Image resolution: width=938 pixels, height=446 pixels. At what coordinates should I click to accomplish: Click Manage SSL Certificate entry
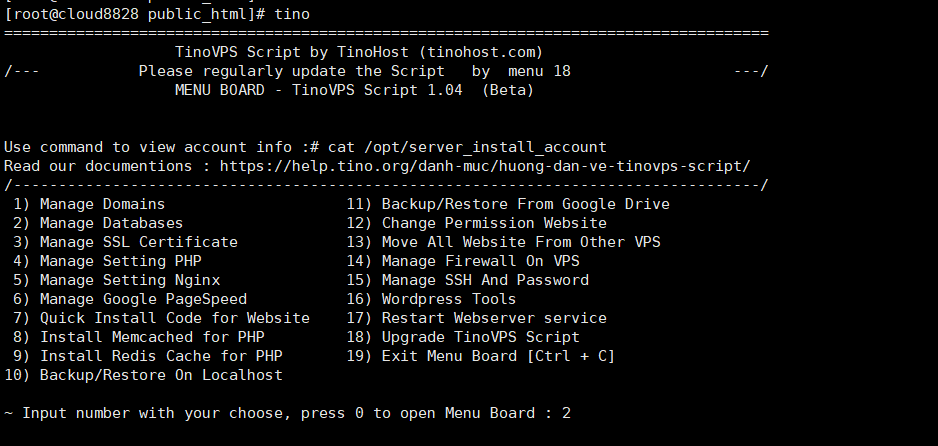125,243
